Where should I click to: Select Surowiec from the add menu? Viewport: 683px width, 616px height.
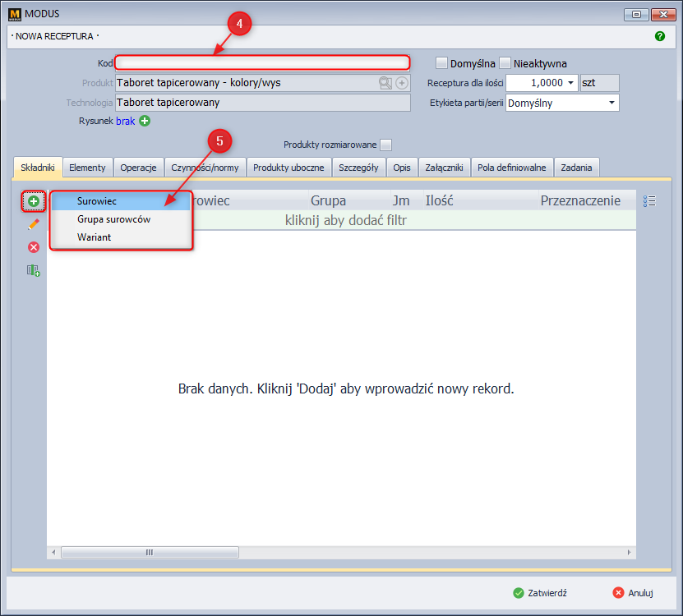[121, 201]
